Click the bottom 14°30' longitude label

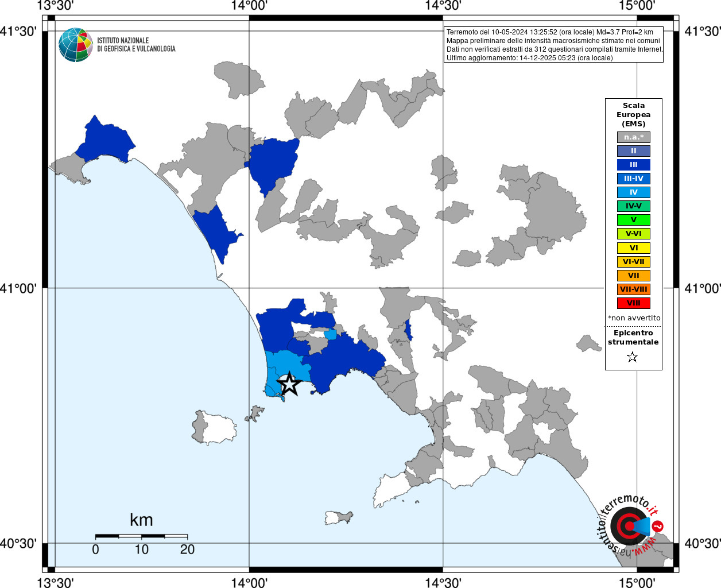click(x=443, y=582)
